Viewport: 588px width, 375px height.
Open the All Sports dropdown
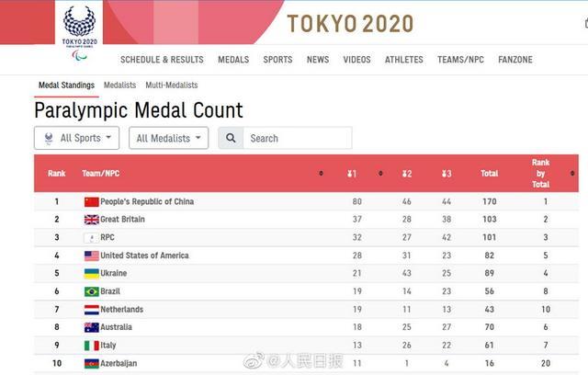pos(77,138)
